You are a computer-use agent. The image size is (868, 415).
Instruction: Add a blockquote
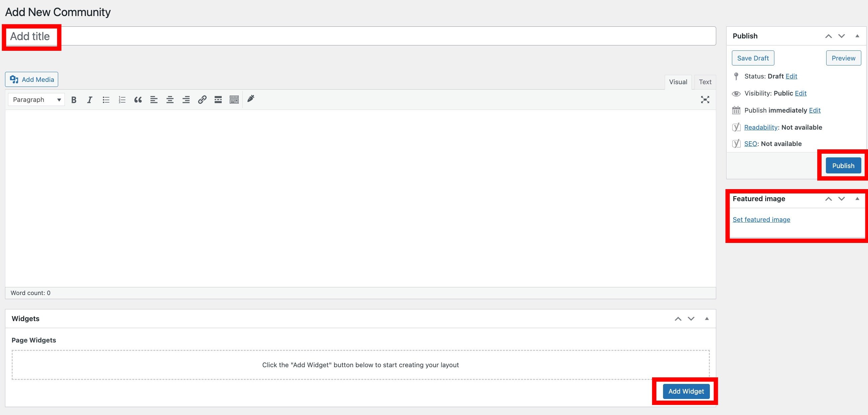(x=138, y=100)
